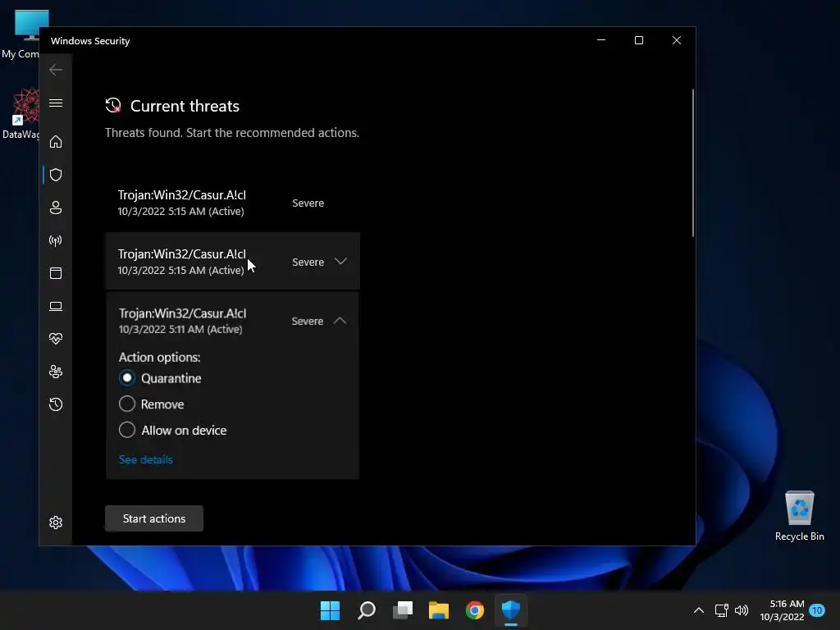
Task: Click the window vertical scrollbar
Action: click(x=692, y=163)
